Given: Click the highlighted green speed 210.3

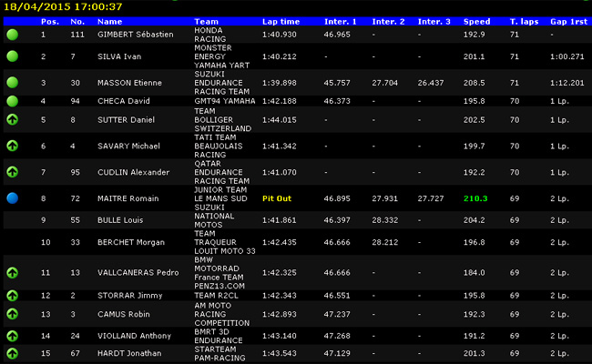Looking at the screenshot, I should coord(475,197).
